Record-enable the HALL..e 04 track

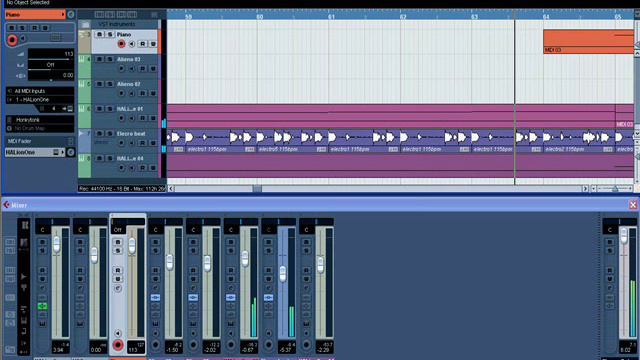coord(121,168)
